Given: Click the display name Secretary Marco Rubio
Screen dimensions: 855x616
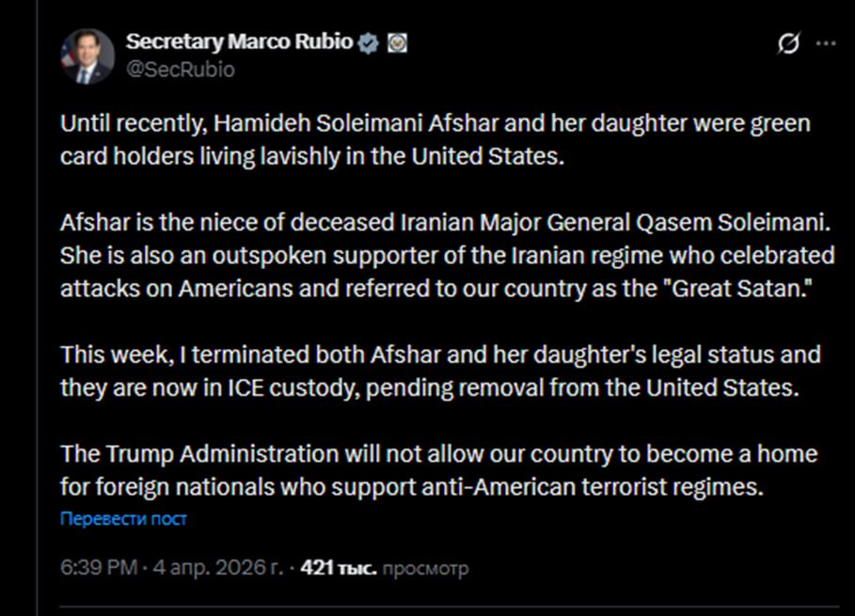Looking at the screenshot, I should (x=239, y=42).
